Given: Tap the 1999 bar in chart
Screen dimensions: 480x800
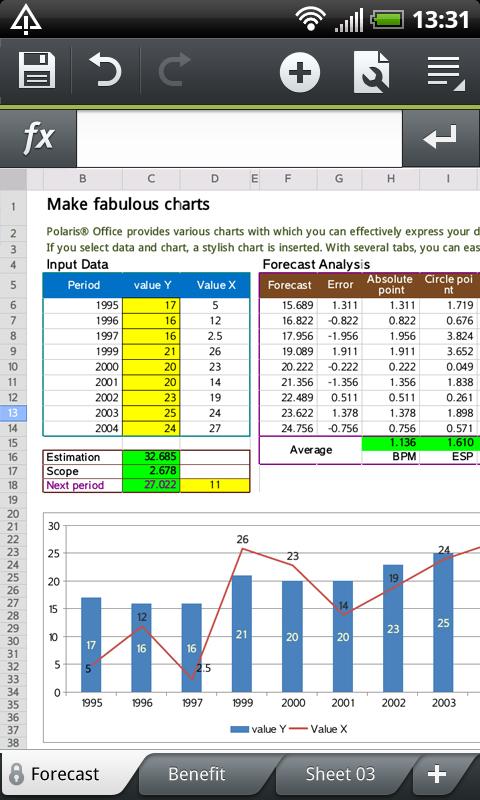Looking at the screenshot, I should click(x=242, y=634).
